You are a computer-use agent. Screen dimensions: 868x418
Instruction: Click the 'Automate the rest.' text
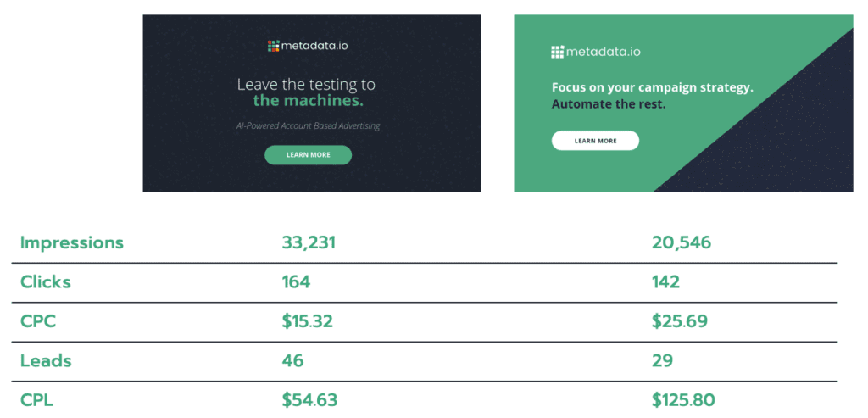(x=609, y=105)
